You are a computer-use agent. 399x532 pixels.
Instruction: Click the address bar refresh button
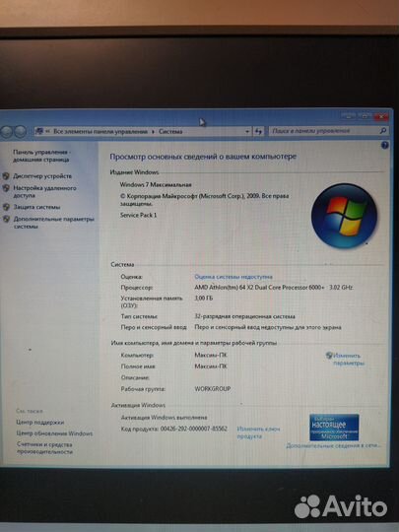coord(258,131)
